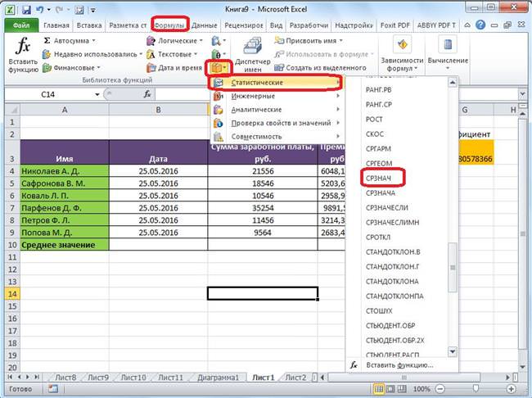The image size is (532, 398).
Task: Switch to the Foxit PDF tab
Action: coord(395,25)
